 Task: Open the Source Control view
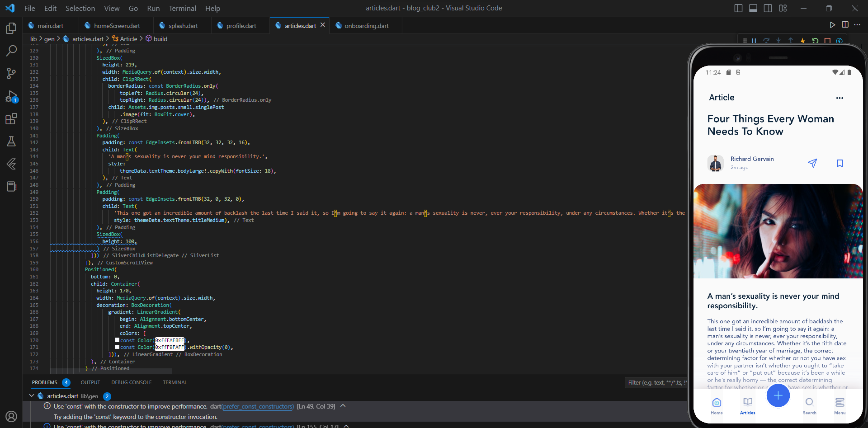[x=11, y=73]
